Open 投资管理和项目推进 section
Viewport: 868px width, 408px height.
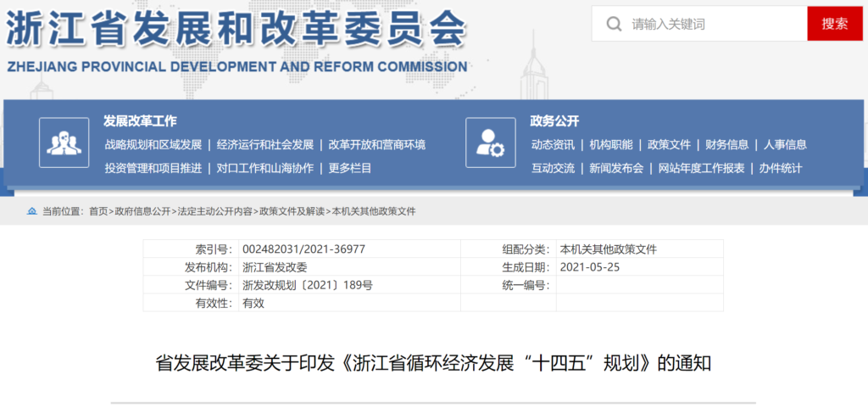click(153, 168)
